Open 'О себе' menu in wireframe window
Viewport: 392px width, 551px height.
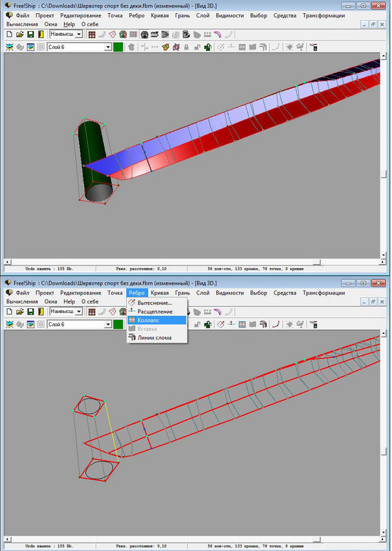point(90,301)
